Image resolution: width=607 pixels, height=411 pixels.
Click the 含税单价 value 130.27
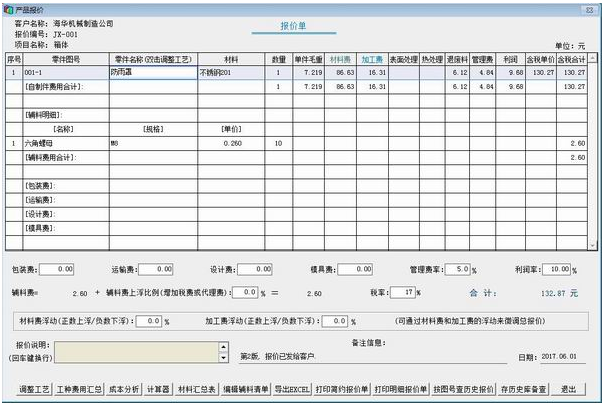pos(541,72)
